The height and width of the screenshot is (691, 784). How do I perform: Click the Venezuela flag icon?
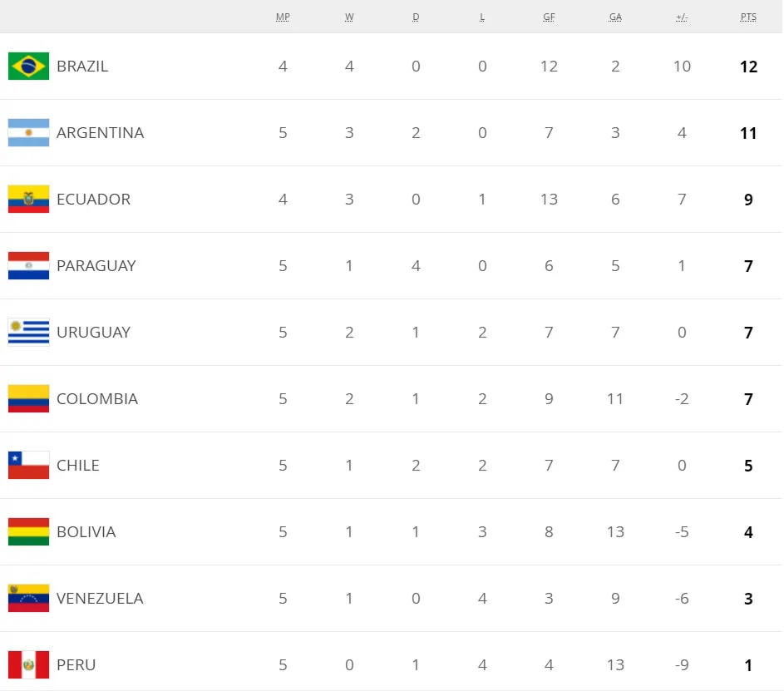(x=28, y=598)
